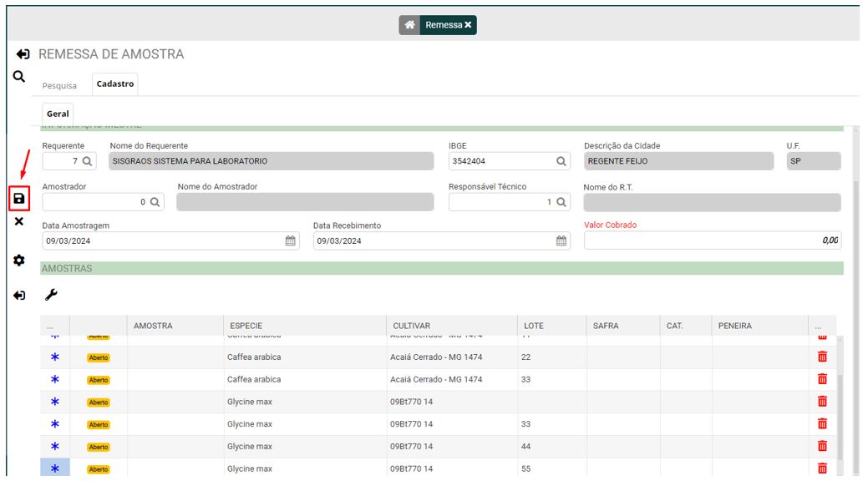The height and width of the screenshot is (486, 868).
Task: Click the ESPECIE column header
Action: click(251, 326)
